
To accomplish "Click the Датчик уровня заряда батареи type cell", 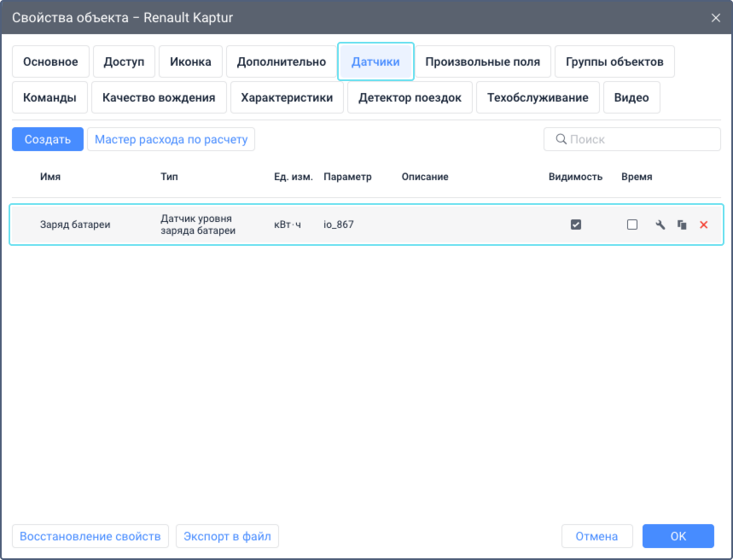I will tap(198, 225).
